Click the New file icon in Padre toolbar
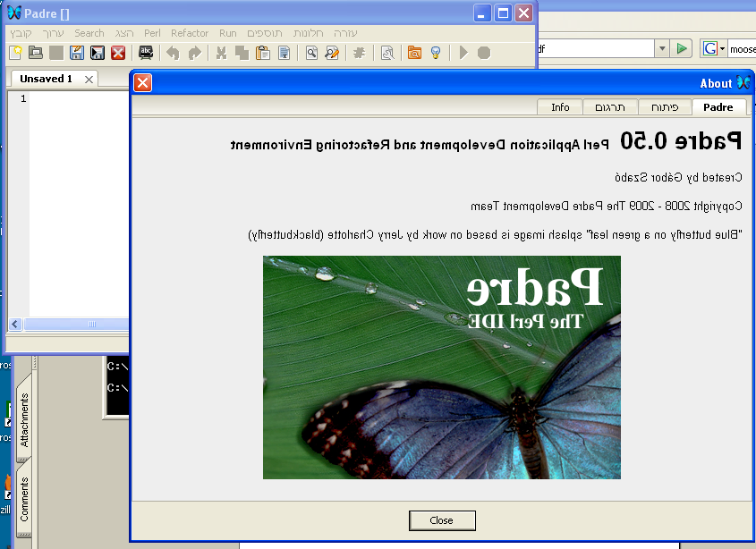Screen dimensions: 756x549 (15, 52)
